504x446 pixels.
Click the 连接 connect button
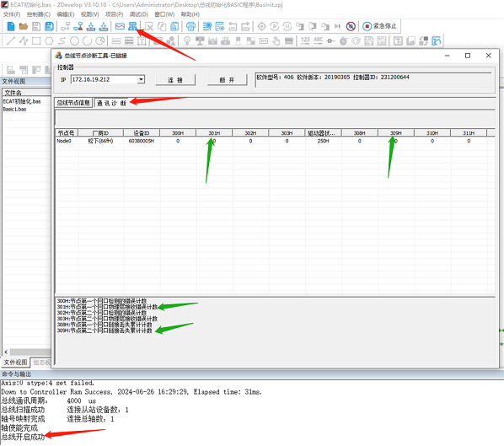tap(175, 80)
